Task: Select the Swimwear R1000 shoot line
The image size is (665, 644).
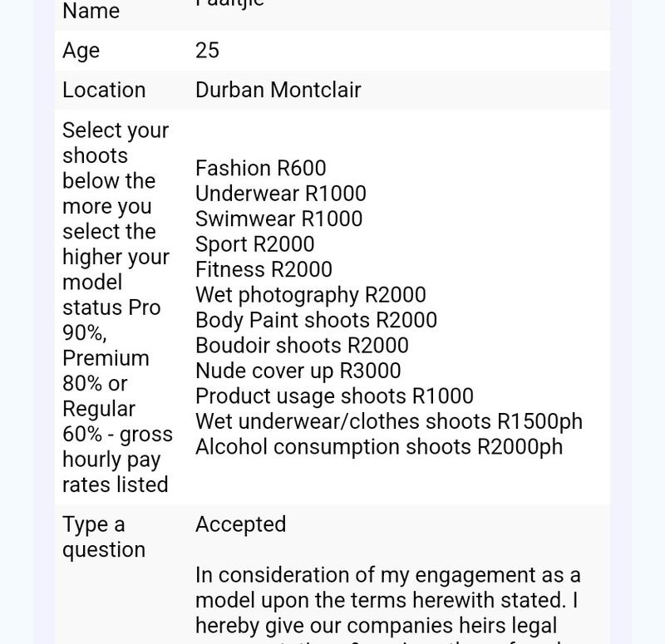Action: click(x=278, y=219)
